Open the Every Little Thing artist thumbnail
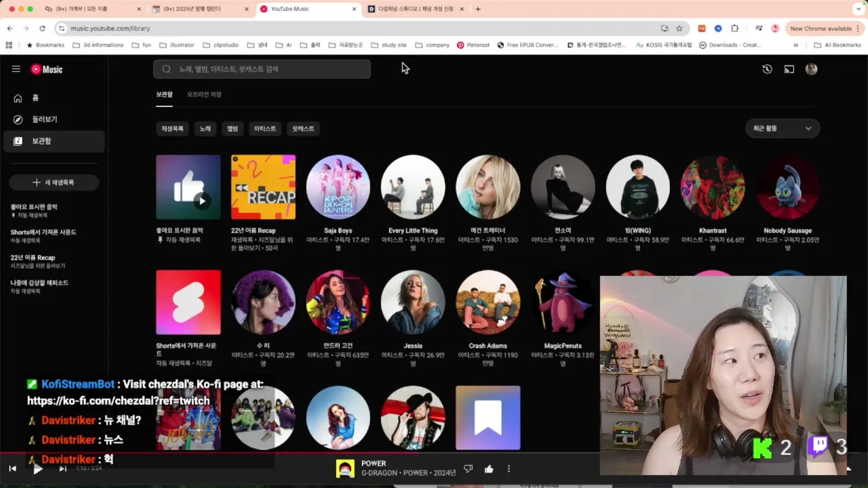 (413, 187)
